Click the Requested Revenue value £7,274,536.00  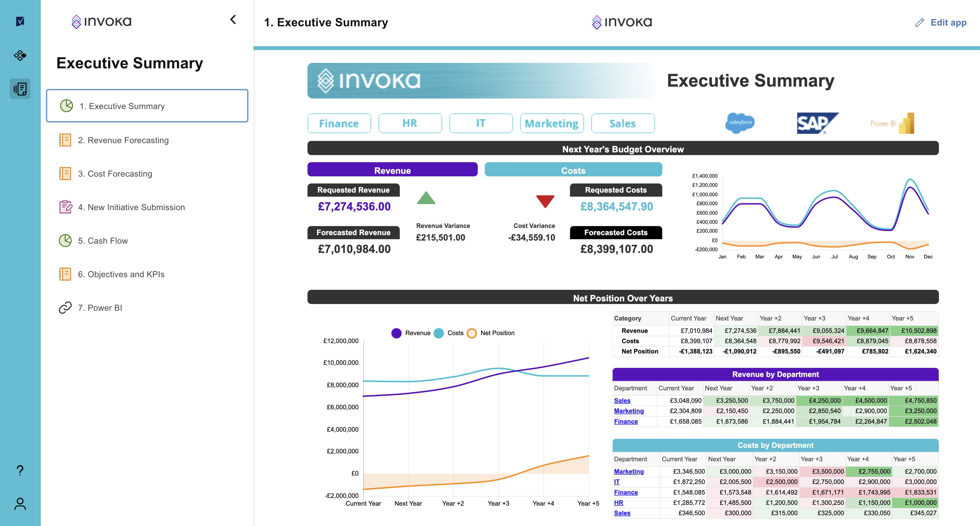tap(354, 207)
